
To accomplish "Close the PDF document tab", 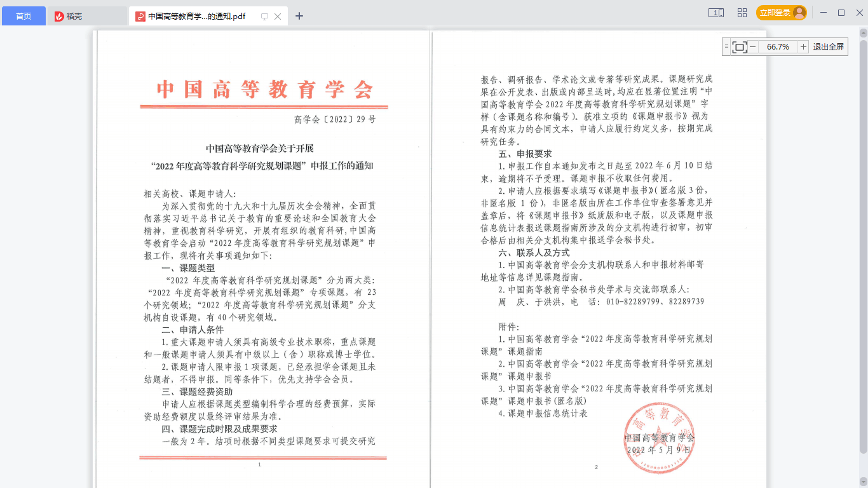I will 278,17.
